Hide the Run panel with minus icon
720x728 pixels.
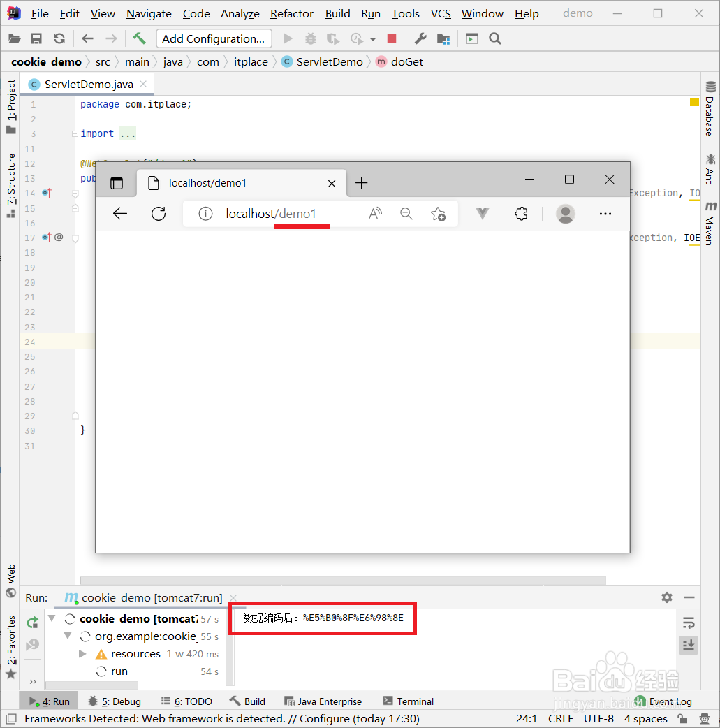click(x=689, y=597)
